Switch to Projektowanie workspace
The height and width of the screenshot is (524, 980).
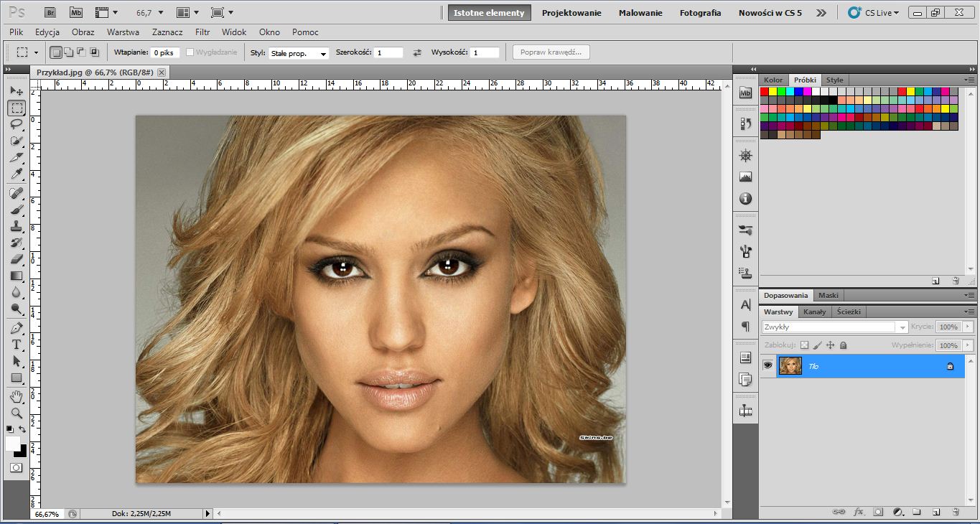(571, 13)
